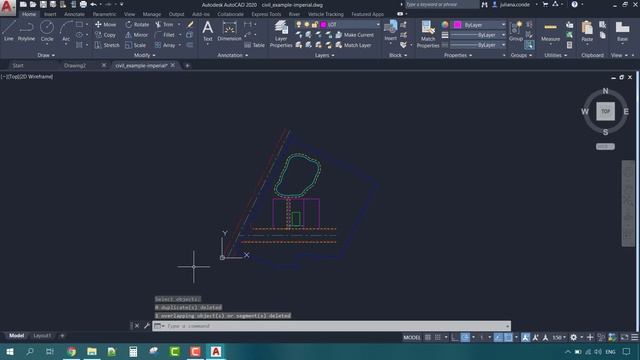
Task: Toggle 2D object snap in status bar
Action: click(508, 338)
